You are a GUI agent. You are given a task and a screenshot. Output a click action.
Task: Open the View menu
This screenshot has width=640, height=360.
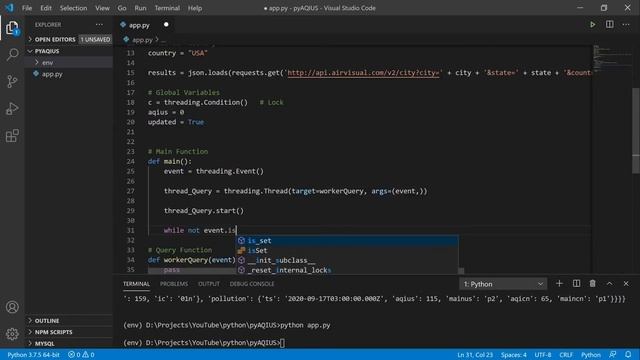tap(102, 8)
